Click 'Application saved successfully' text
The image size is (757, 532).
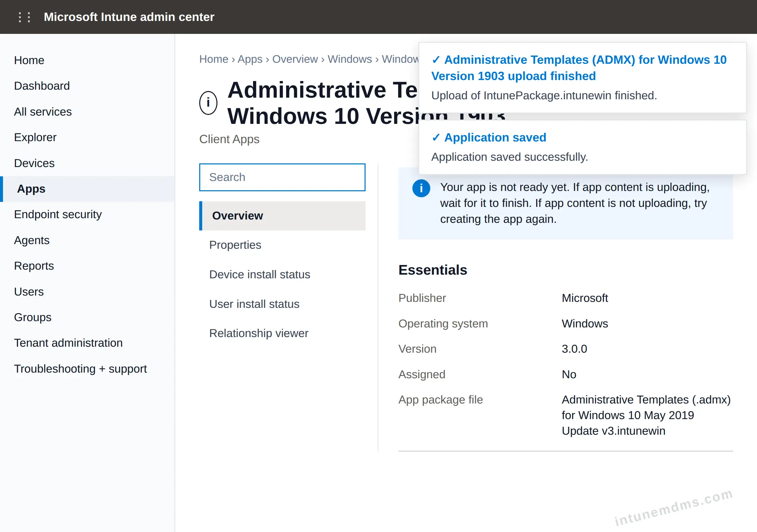510,157
